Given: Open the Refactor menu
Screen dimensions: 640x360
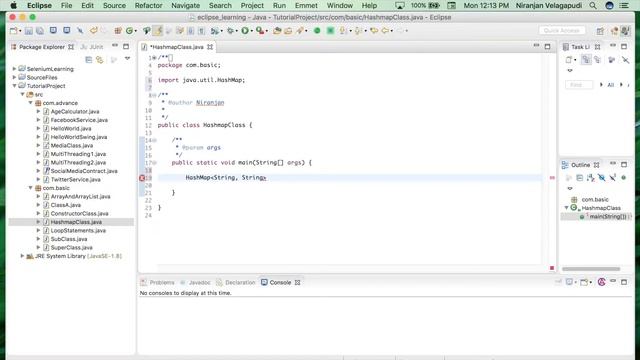Looking at the screenshot, I should [149, 5].
